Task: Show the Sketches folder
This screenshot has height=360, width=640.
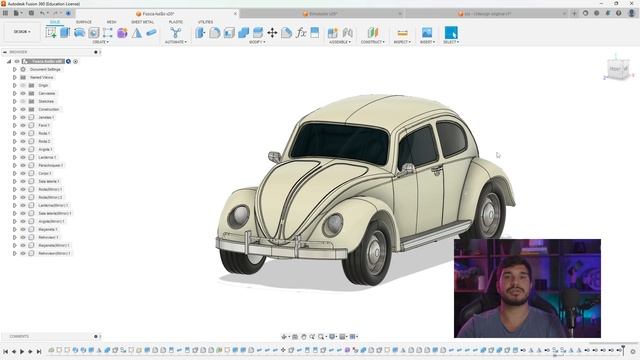Action: 23,101
